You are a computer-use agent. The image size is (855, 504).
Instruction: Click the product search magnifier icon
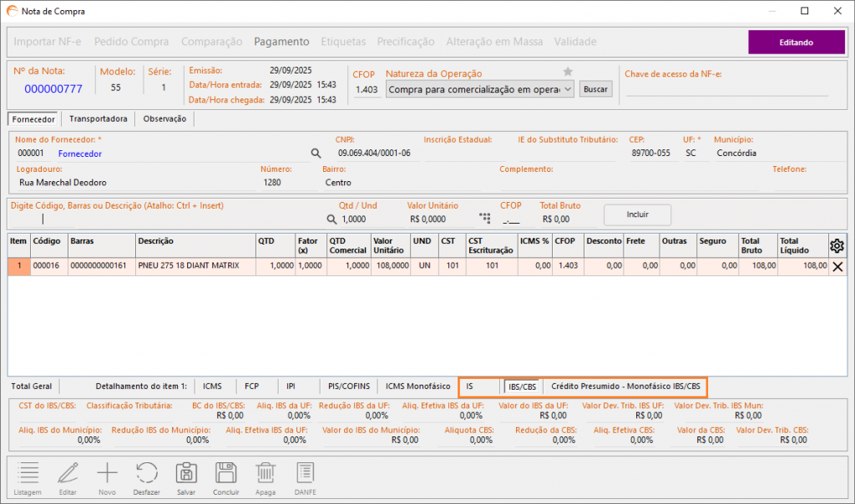[331, 219]
